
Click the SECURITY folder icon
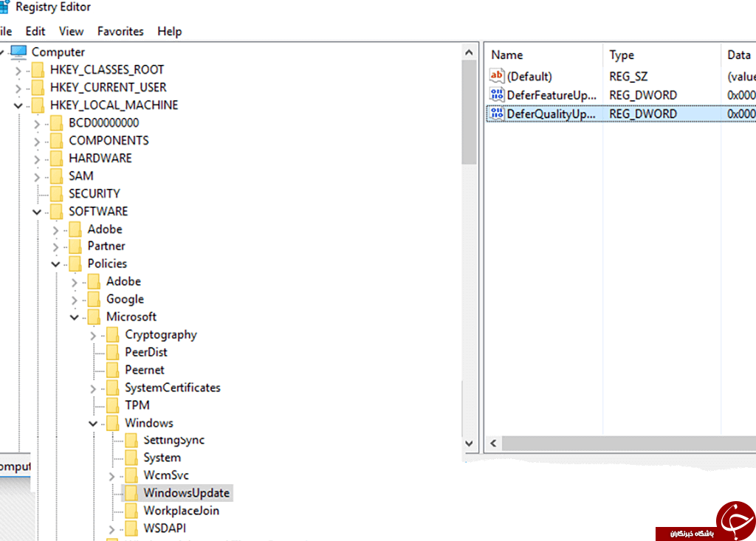pyautogui.click(x=57, y=194)
